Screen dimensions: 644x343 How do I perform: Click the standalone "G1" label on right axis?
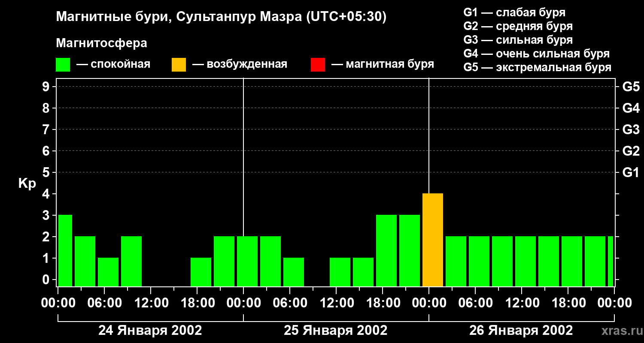click(x=631, y=172)
